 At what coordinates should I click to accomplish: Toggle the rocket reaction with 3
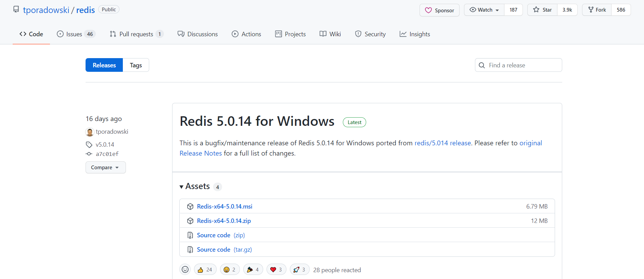pos(299,269)
